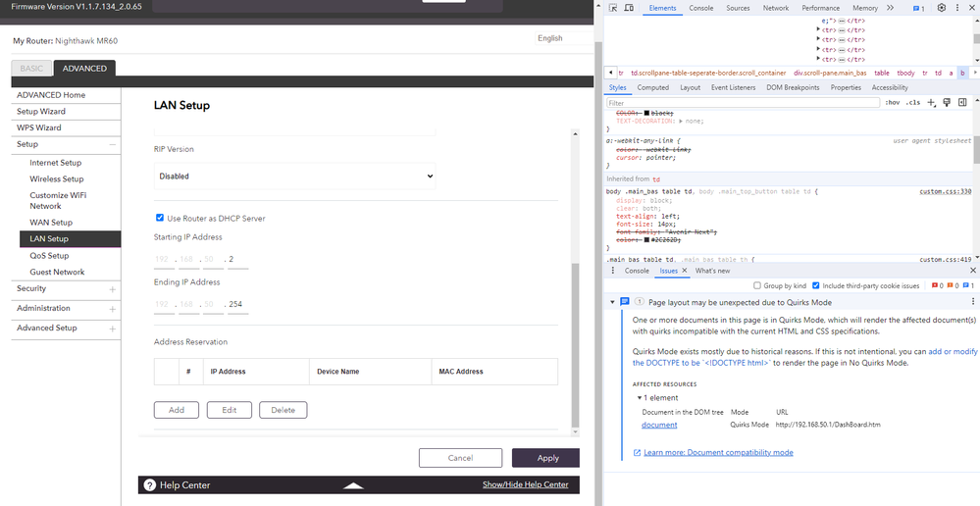
Task: Open the Network tab in DevTools
Action: 775,8
